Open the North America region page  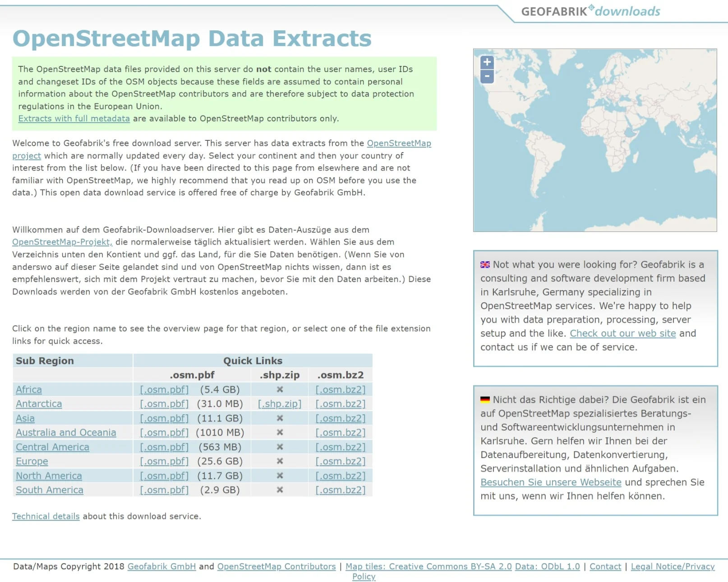(49, 476)
